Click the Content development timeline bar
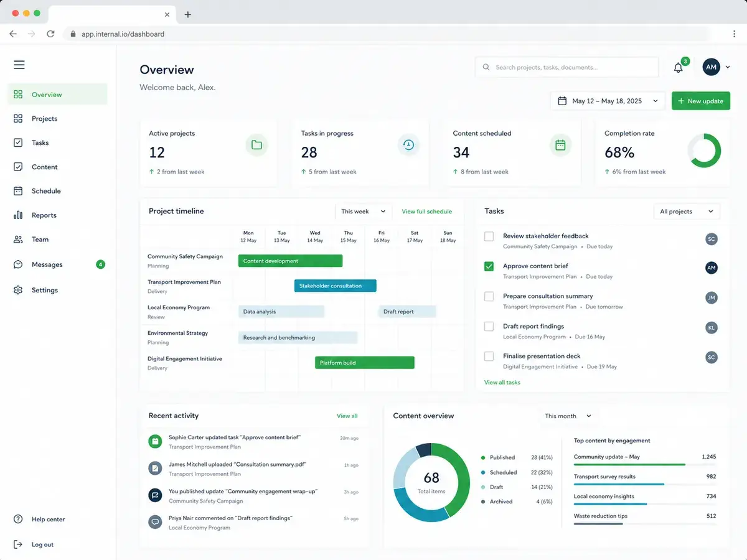 click(290, 261)
